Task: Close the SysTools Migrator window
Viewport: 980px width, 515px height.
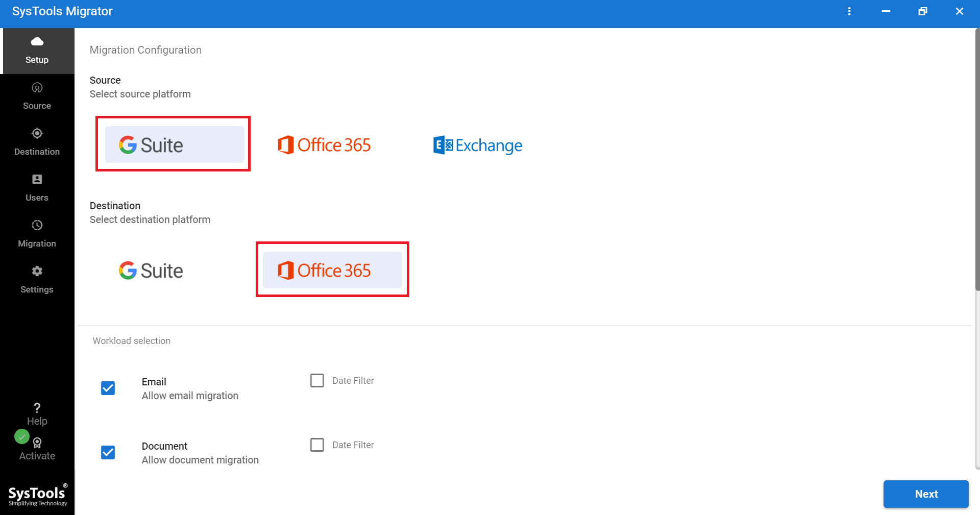Action: tap(960, 11)
